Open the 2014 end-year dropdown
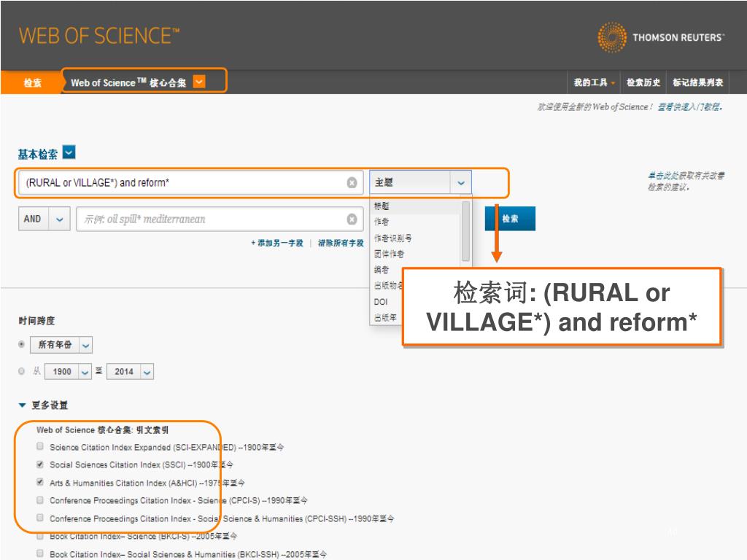 pyautogui.click(x=147, y=372)
